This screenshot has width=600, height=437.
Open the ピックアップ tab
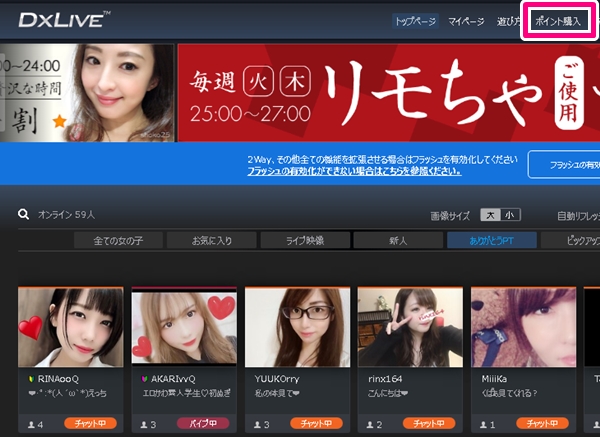(571, 240)
